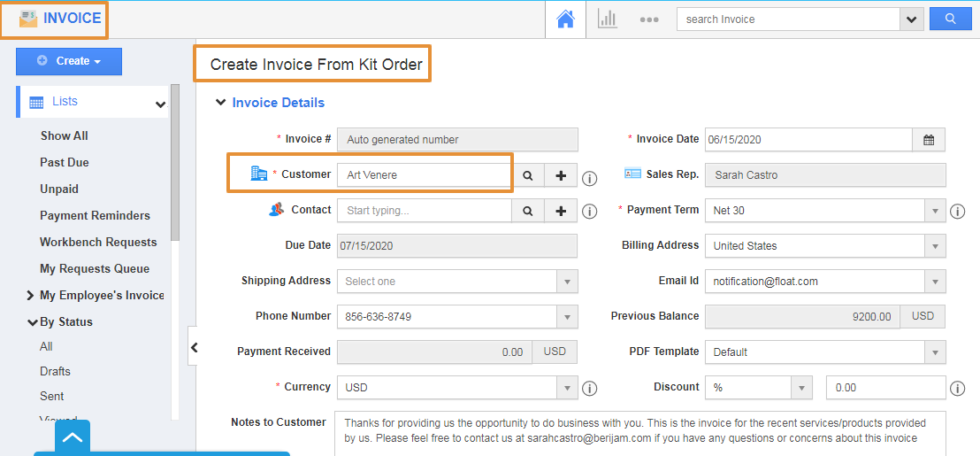
Task: Show info tooltip beside Payment Term
Action: point(957,212)
